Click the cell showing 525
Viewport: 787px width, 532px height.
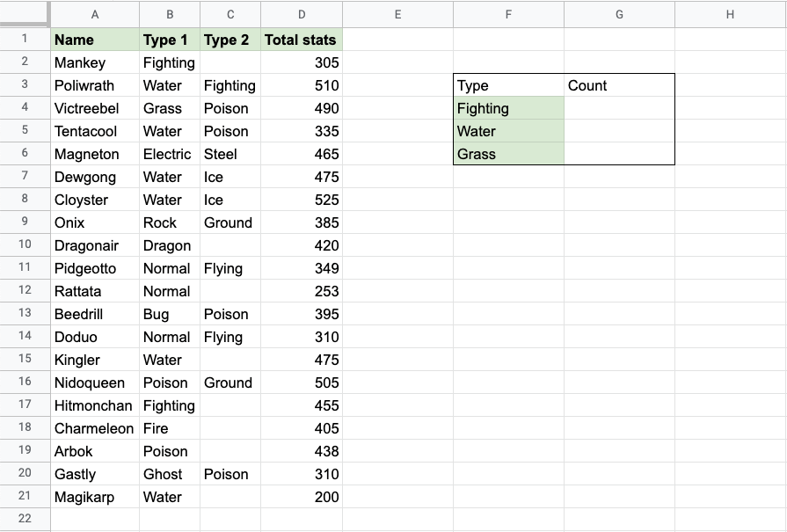point(302,200)
